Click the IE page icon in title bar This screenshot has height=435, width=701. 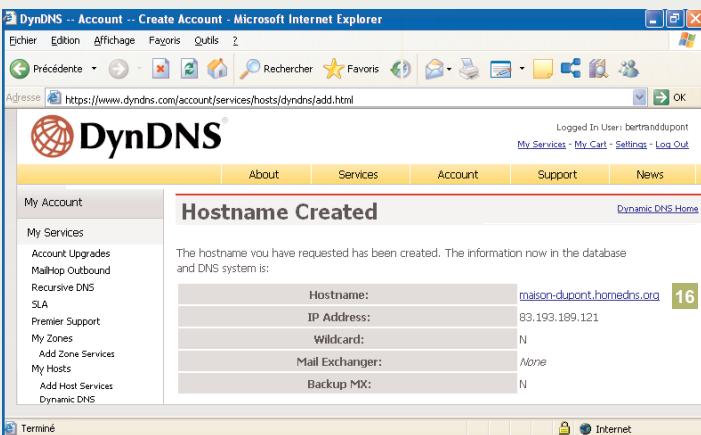coord(9,18)
